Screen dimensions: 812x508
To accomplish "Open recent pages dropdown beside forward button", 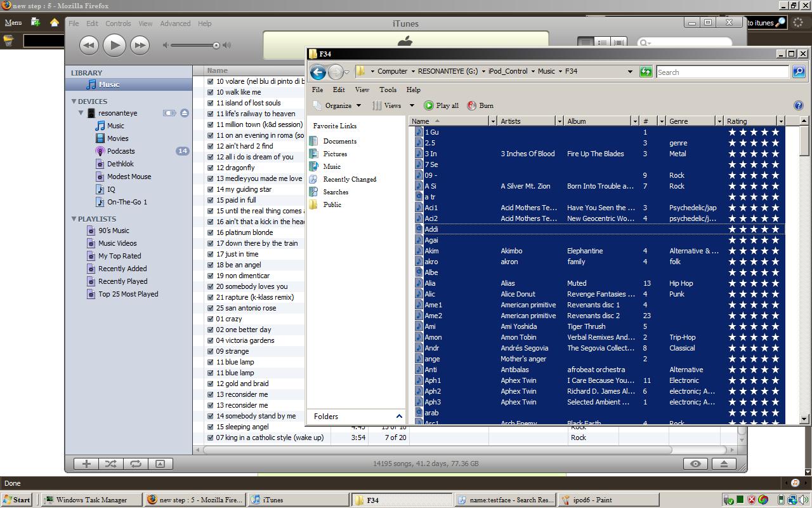I will tap(346, 72).
